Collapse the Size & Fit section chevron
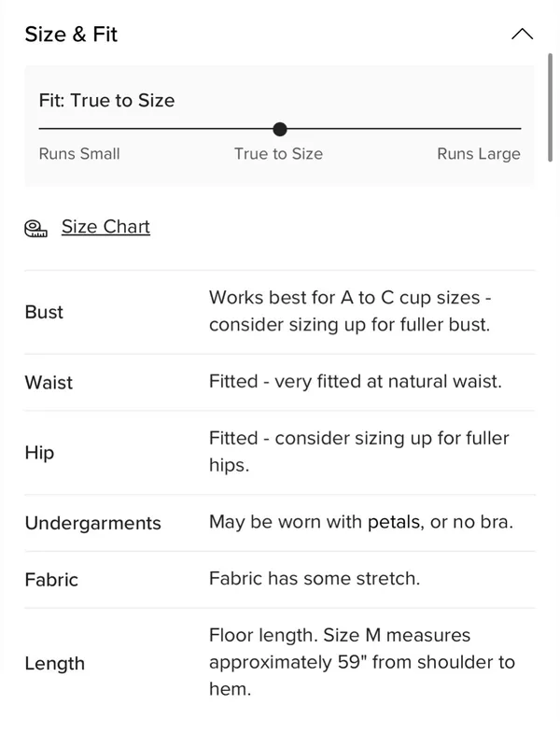Viewport: 560px width, 747px height. point(522,34)
